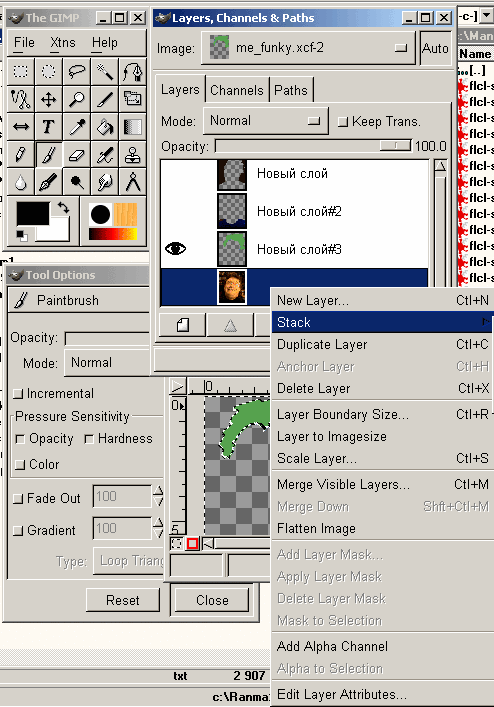The image size is (494, 707).
Task: Activate the Move tool
Action: [x=48, y=99]
